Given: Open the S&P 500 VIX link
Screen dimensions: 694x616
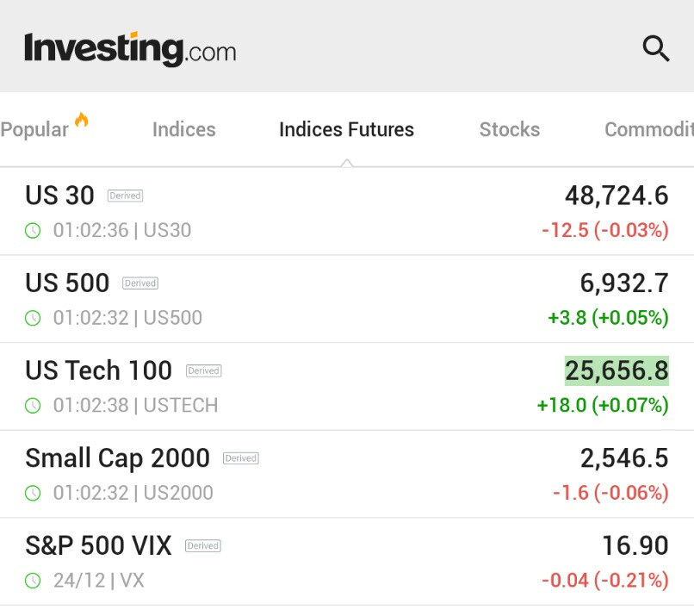Looking at the screenshot, I should (99, 545).
